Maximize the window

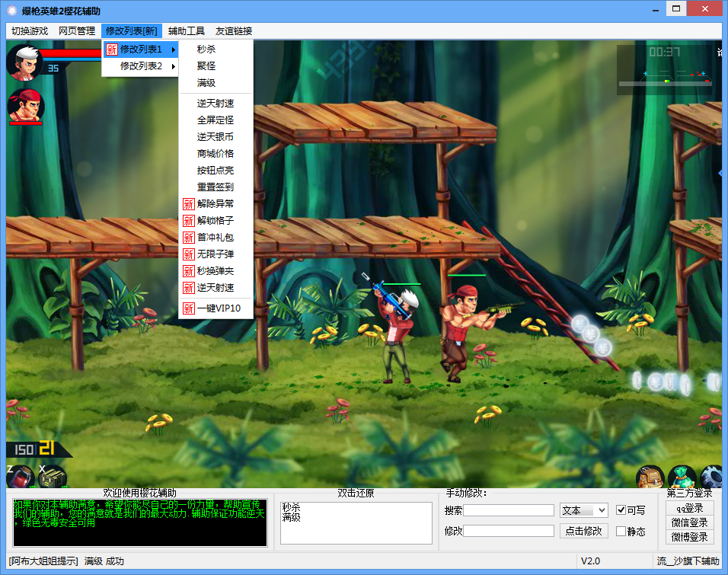[x=676, y=9]
